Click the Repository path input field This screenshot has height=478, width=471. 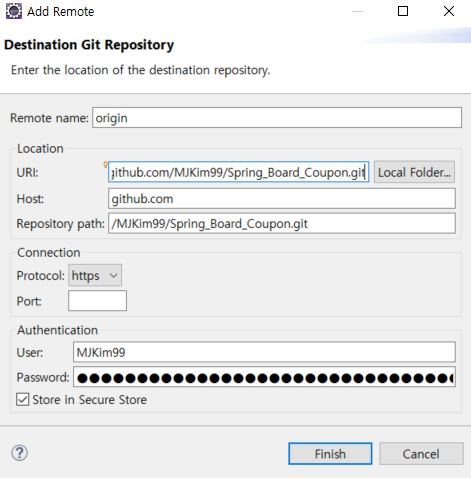(x=282, y=223)
